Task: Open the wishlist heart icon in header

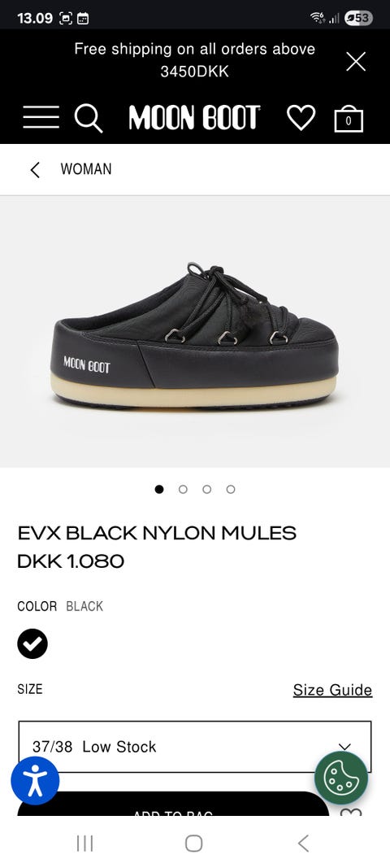Action: pyautogui.click(x=301, y=117)
